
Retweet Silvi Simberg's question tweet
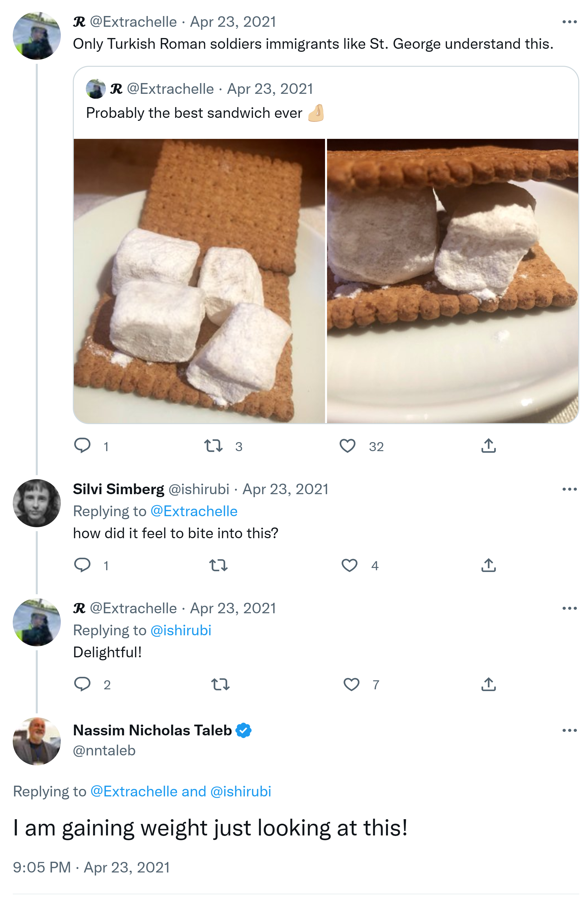tap(218, 565)
